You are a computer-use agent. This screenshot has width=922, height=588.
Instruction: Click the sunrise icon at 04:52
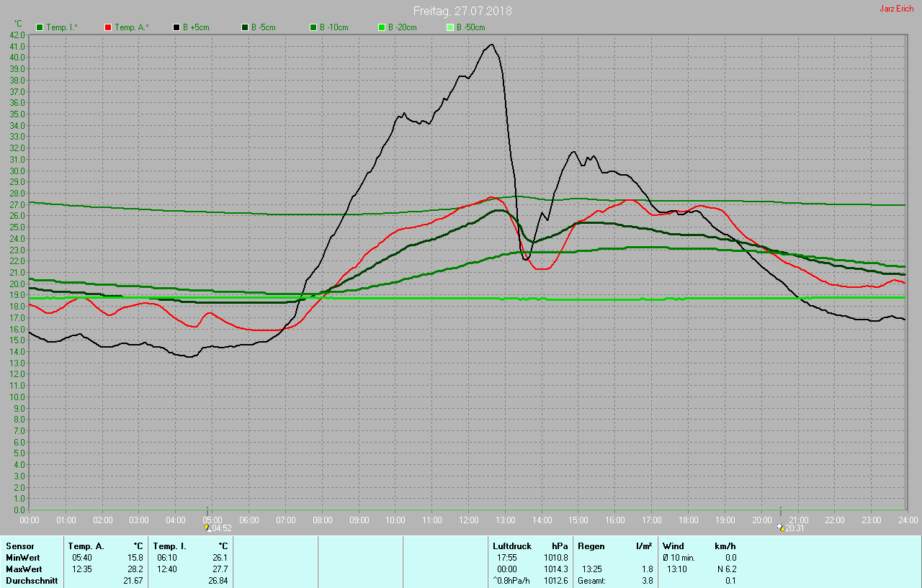click(x=207, y=528)
